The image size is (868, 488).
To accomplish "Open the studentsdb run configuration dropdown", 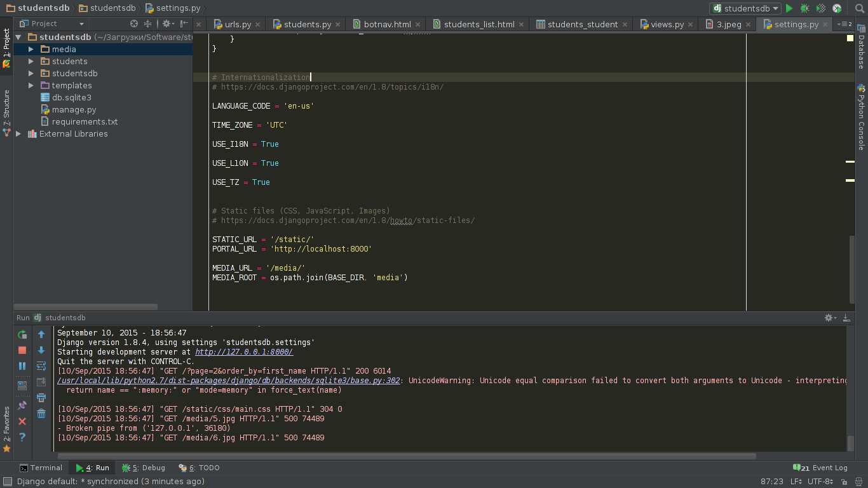I will pos(745,8).
